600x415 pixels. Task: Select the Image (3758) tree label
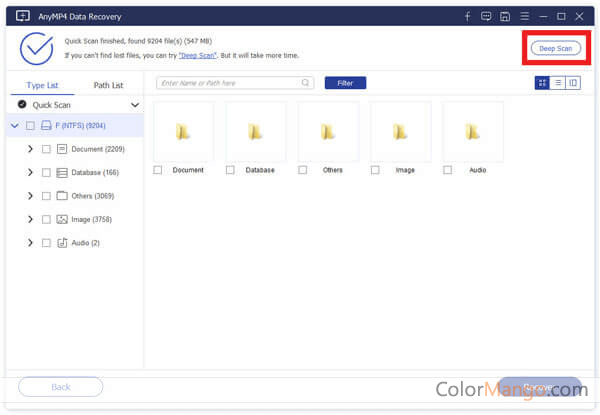[91, 220]
